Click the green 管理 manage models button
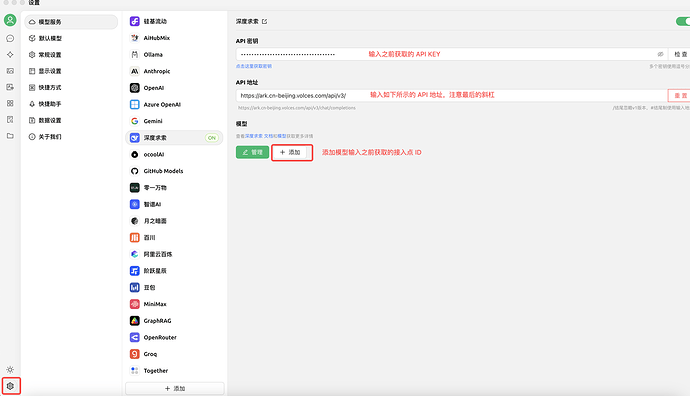 (252, 152)
